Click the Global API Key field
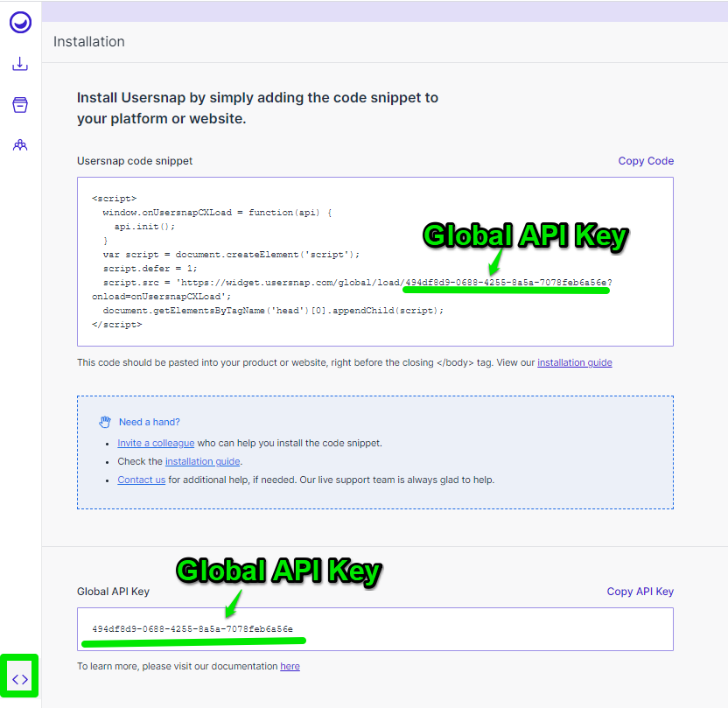Viewport: 728px width, 708px height. click(x=375, y=629)
